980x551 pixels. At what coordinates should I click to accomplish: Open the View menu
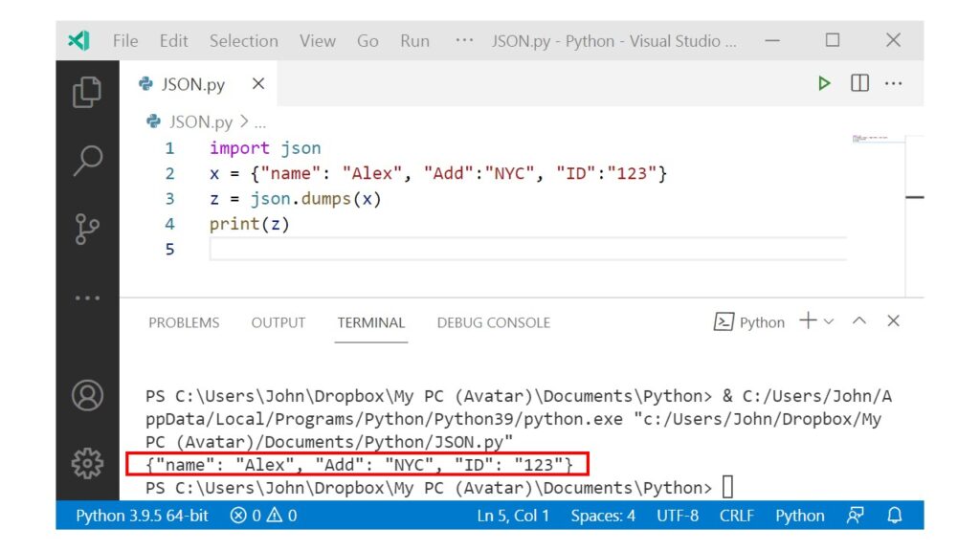click(x=318, y=41)
